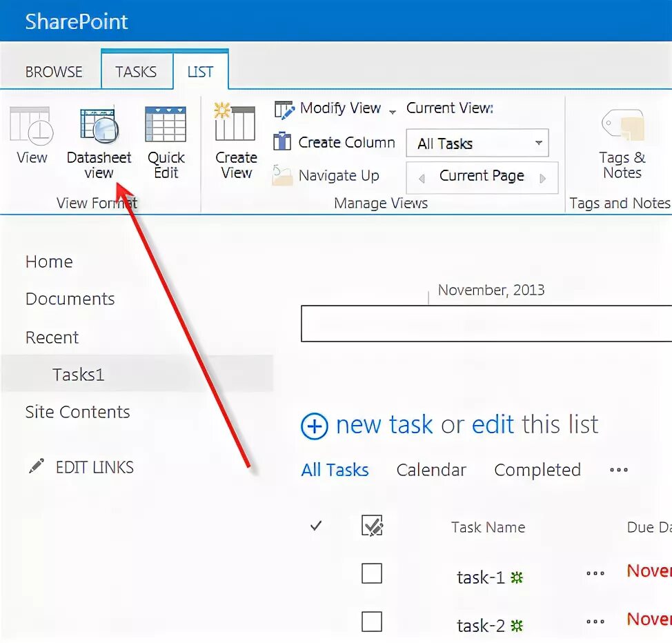Sort by the Task Name column header
Viewport: 672px width, 643px height.
click(x=488, y=527)
